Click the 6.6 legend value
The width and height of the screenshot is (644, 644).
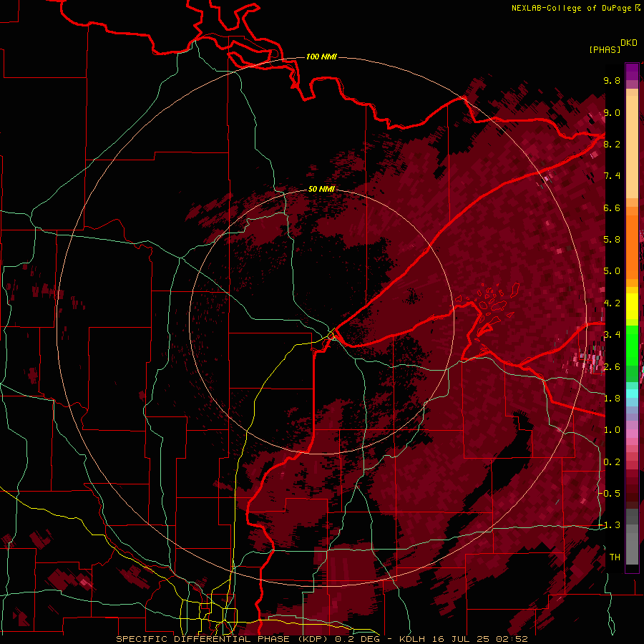tap(612, 208)
